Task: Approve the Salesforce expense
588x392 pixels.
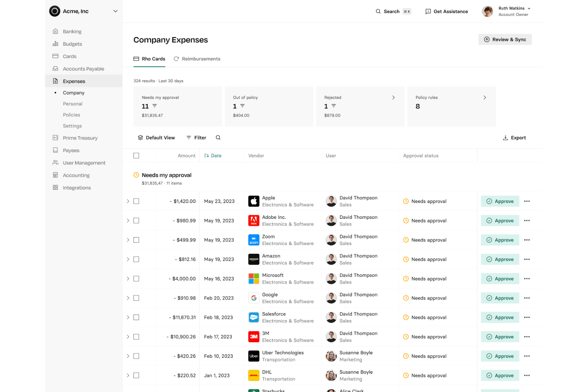Action: pyautogui.click(x=500, y=317)
